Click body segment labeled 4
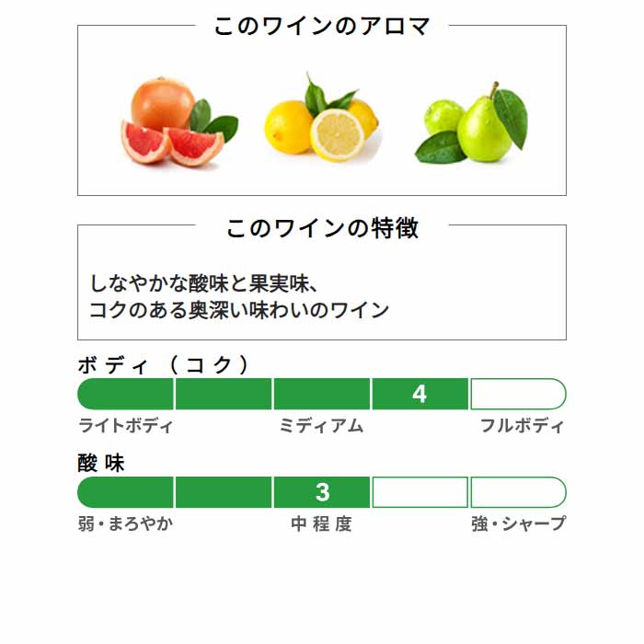 [420, 394]
